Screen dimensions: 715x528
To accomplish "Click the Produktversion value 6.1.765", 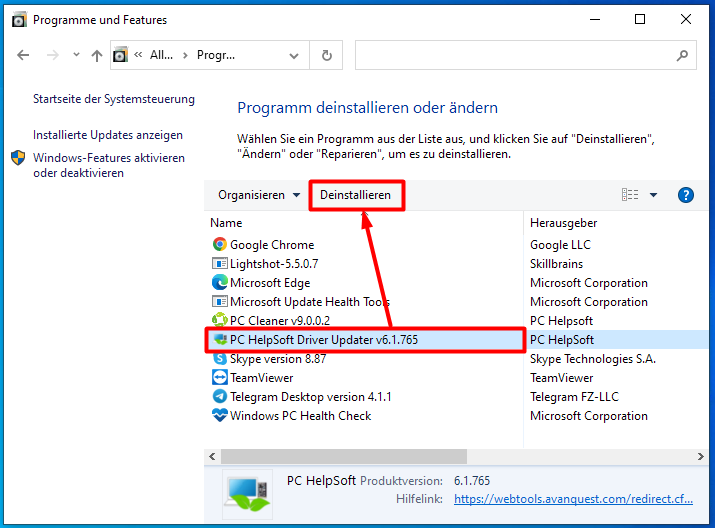I will point(472,481).
